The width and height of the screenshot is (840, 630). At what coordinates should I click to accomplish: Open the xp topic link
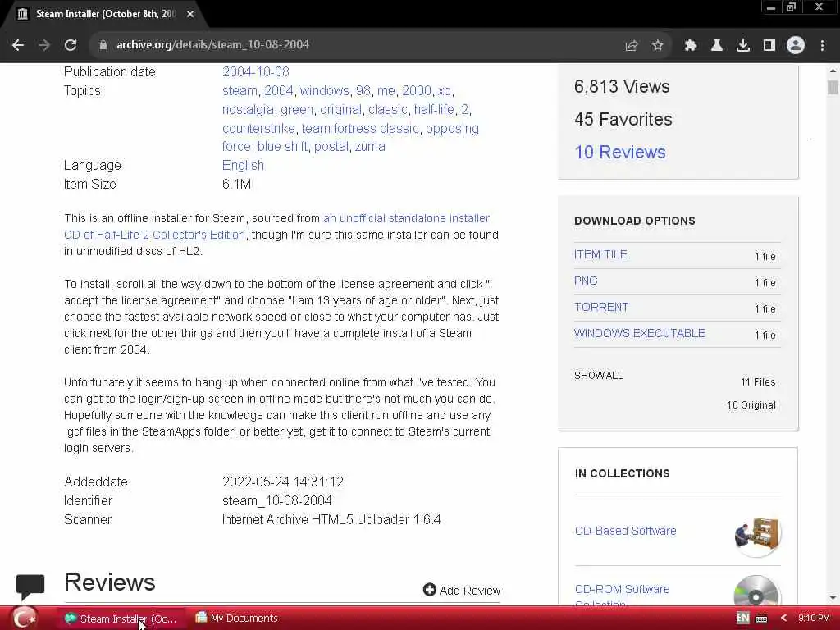coord(444,90)
